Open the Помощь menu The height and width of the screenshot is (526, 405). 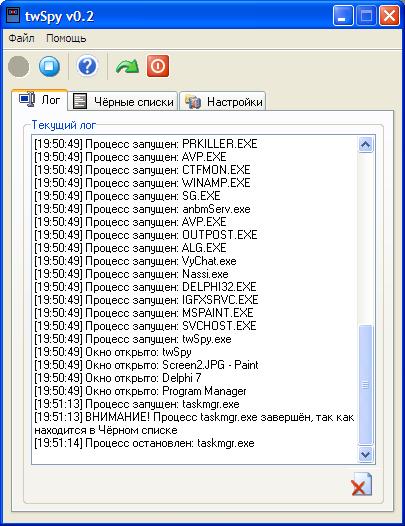pyautogui.click(x=66, y=38)
